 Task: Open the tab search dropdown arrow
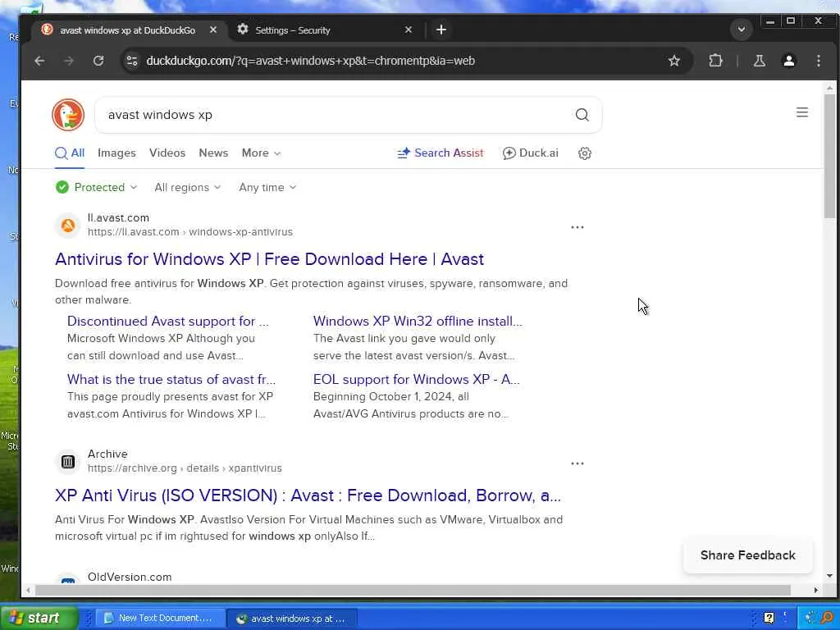[x=742, y=30]
